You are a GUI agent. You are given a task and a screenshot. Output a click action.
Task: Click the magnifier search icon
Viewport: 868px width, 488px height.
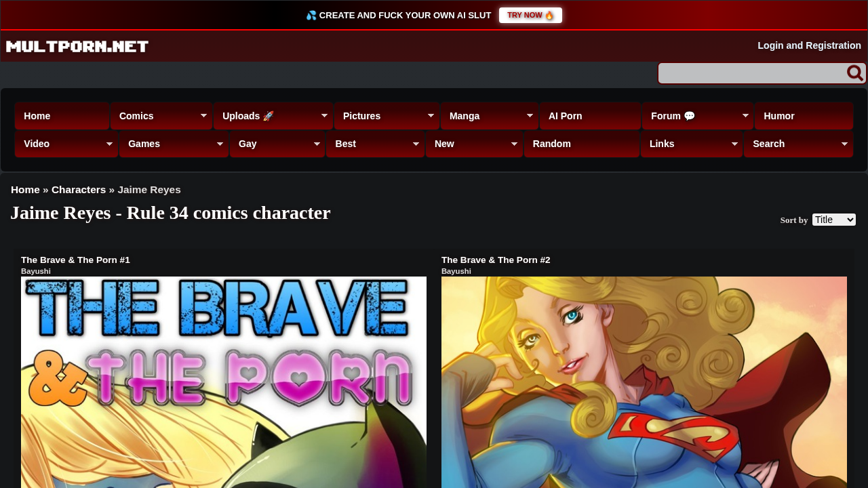click(x=855, y=73)
